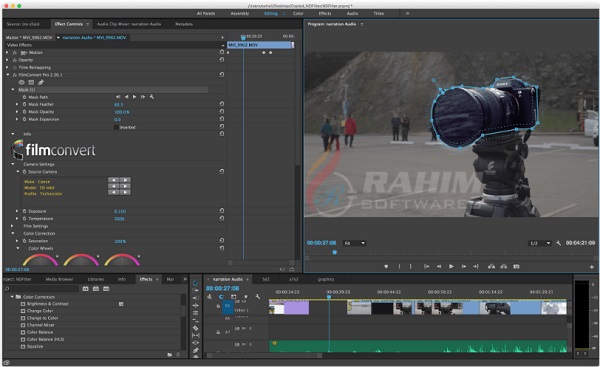Image resolution: width=600 pixels, height=367 pixels.
Task: Select the Pen tool in Tools panel
Action: click(x=195, y=350)
